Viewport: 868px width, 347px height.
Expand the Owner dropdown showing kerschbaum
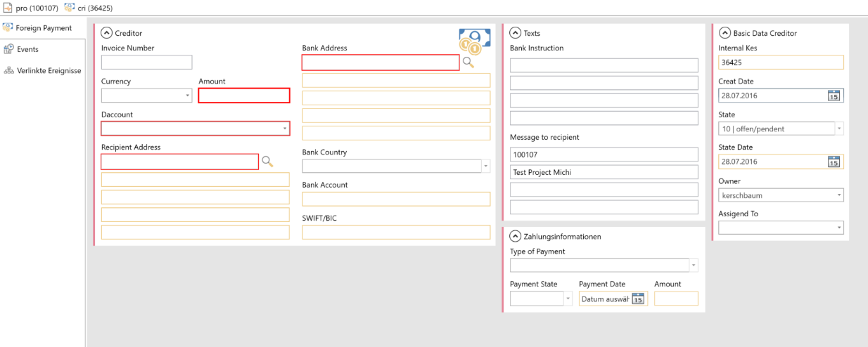[x=838, y=195]
